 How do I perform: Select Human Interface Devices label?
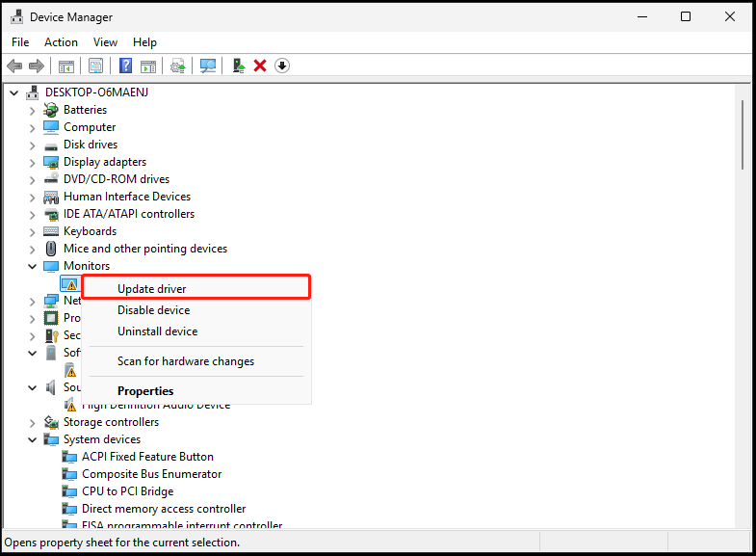tap(127, 197)
